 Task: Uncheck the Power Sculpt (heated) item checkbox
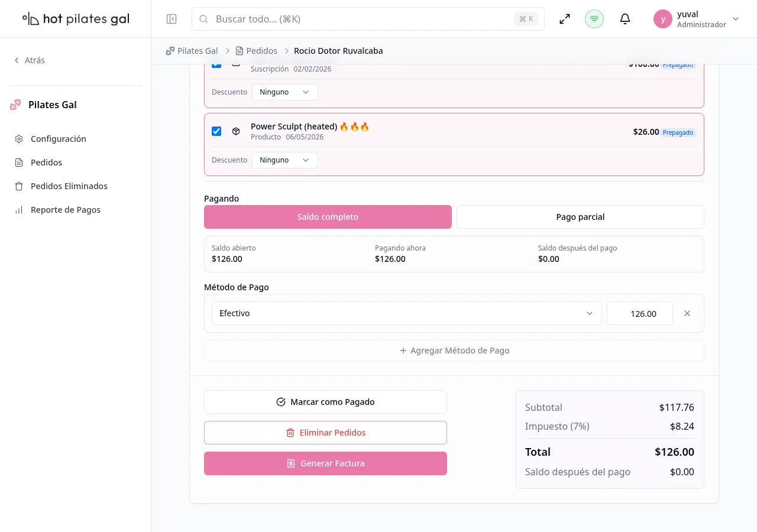[216, 131]
